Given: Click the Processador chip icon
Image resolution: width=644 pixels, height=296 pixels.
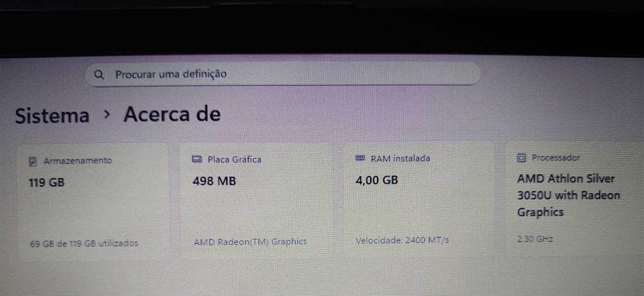Looking at the screenshot, I should pyautogui.click(x=521, y=157).
